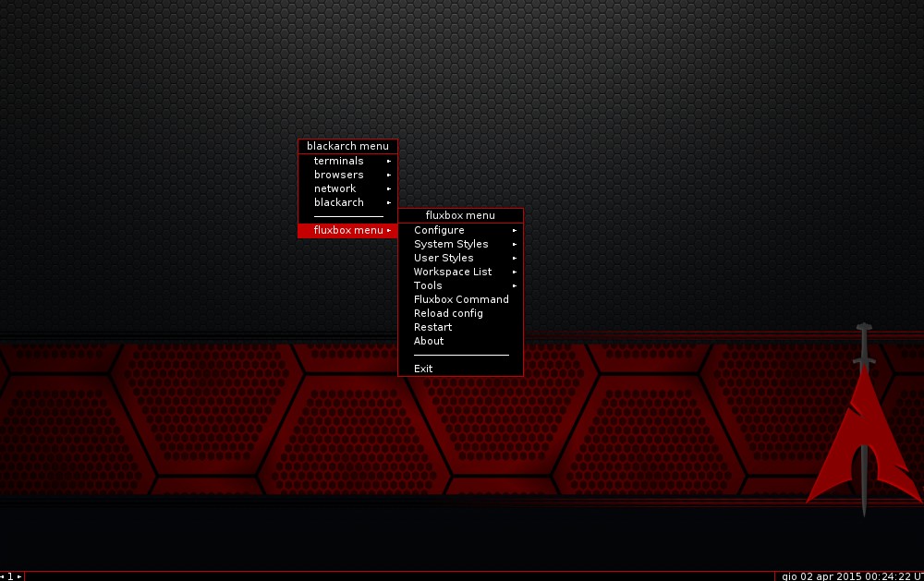Image resolution: width=924 pixels, height=581 pixels.
Task: Click arrow next to blackarch
Action: (x=389, y=202)
